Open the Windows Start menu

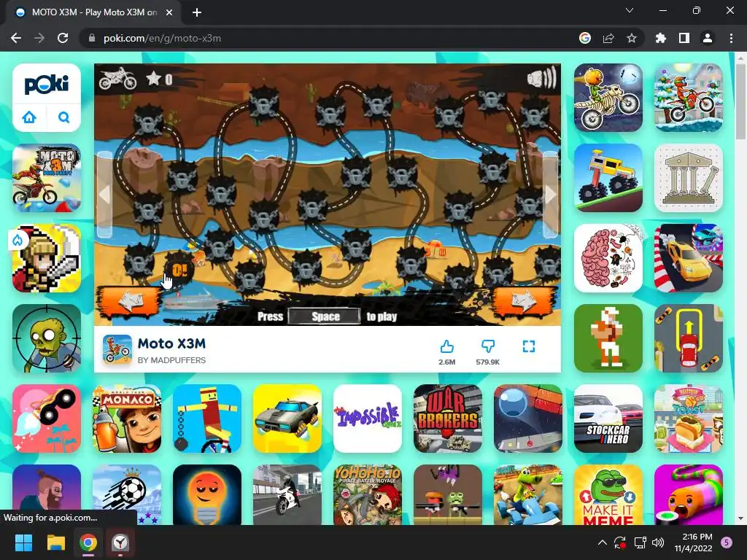point(23,542)
